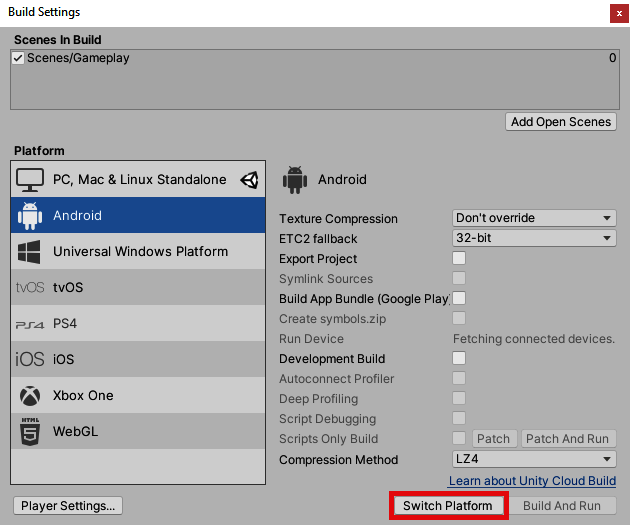The width and height of the screenshot is (630, 525).
Task: Click the Add Open Scenes button
Action: [561, 122]
